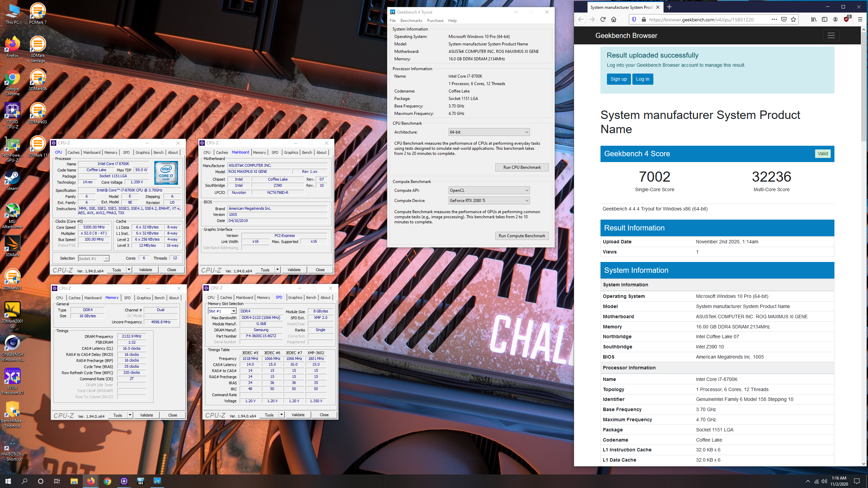Open the Google Chrome desktop shortcut
Screen dimensions: 868x488
[x=12, y=82]
